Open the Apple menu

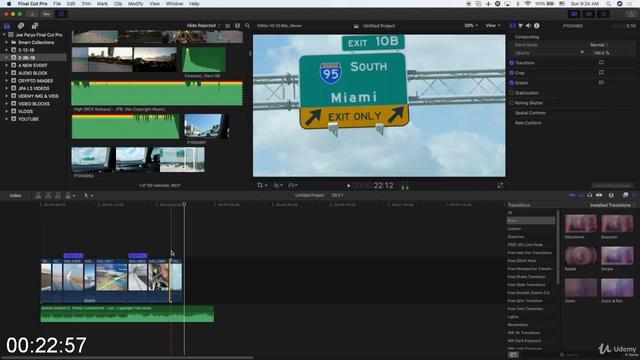click(9, 4)
